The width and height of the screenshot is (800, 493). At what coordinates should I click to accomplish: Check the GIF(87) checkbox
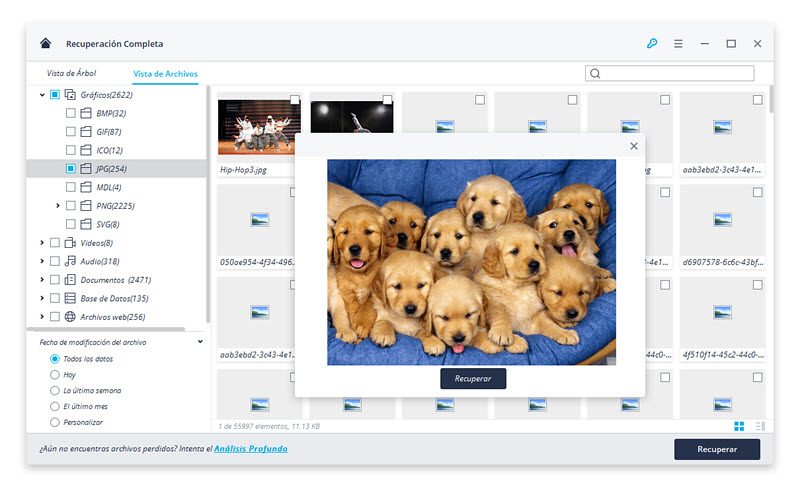(70, 132)
